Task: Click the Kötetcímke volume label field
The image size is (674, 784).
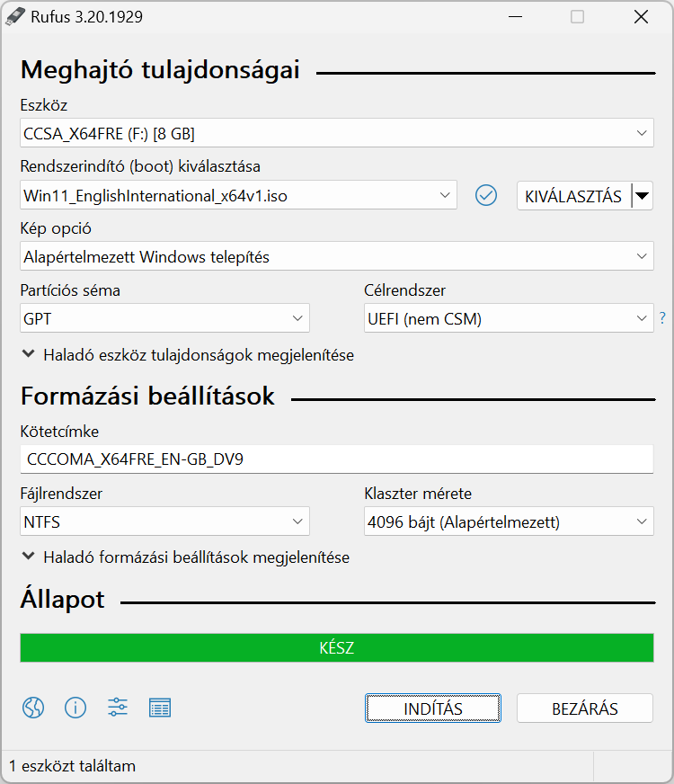Action: (x=337, y=459)
